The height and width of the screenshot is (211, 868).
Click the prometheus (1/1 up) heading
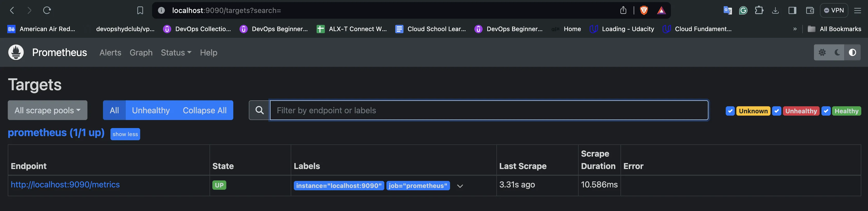pyautogui.click(x=56, y=133)
